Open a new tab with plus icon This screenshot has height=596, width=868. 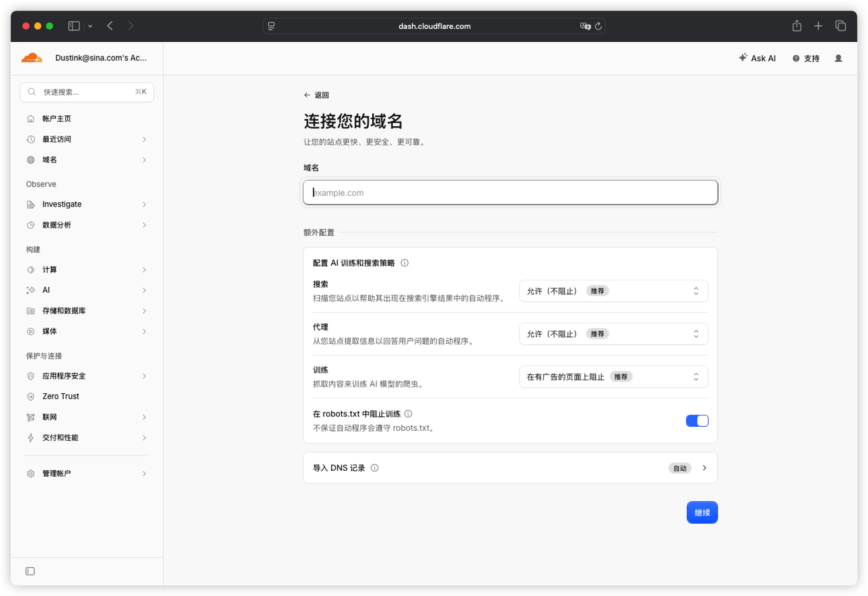(818, 26)
